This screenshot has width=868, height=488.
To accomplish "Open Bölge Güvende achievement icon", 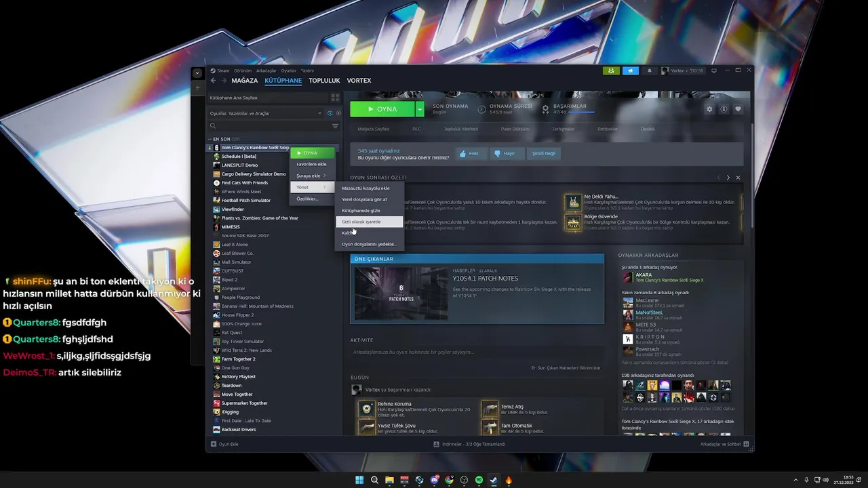I will (x=574, y=222).
